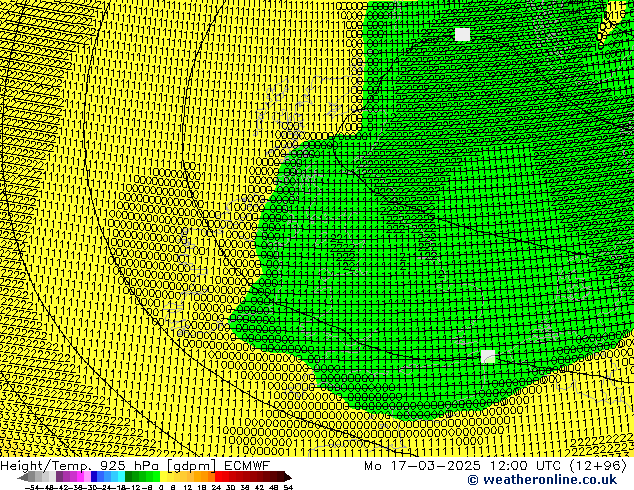Click the left arrow tip of the color scale
The height and width of the screenshot is (490, 634).
coord(21,477)
